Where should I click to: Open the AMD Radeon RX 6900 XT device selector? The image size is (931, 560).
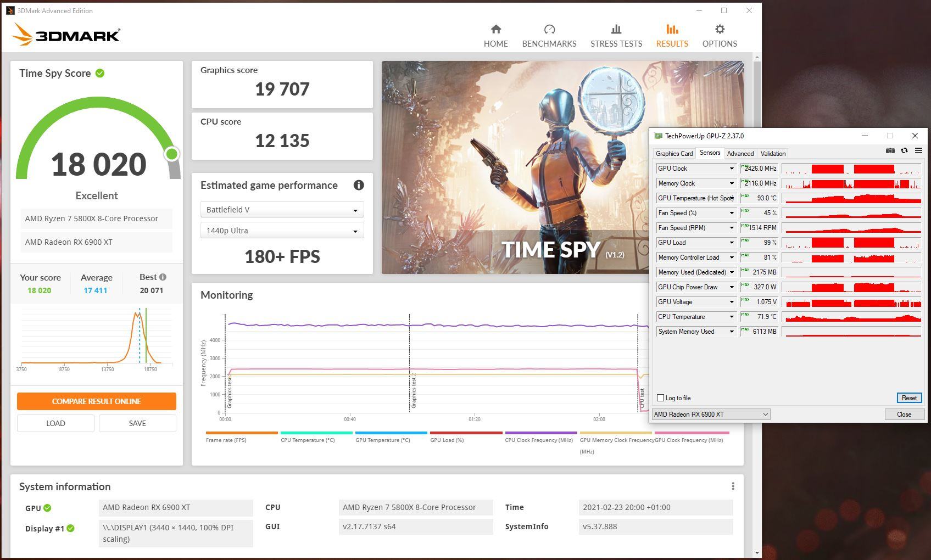click(711, 415)
